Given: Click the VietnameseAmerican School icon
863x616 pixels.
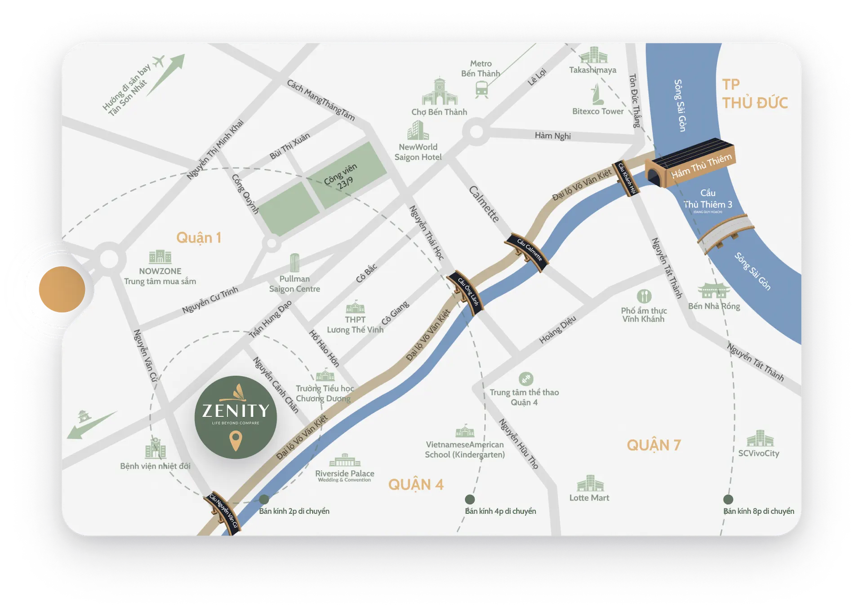Looking at the screenshot, I should (x=465, y=430).
